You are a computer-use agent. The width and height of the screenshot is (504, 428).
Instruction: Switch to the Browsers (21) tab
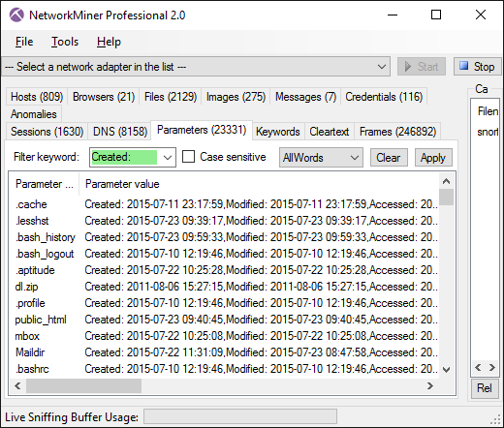tap(104, 97)
